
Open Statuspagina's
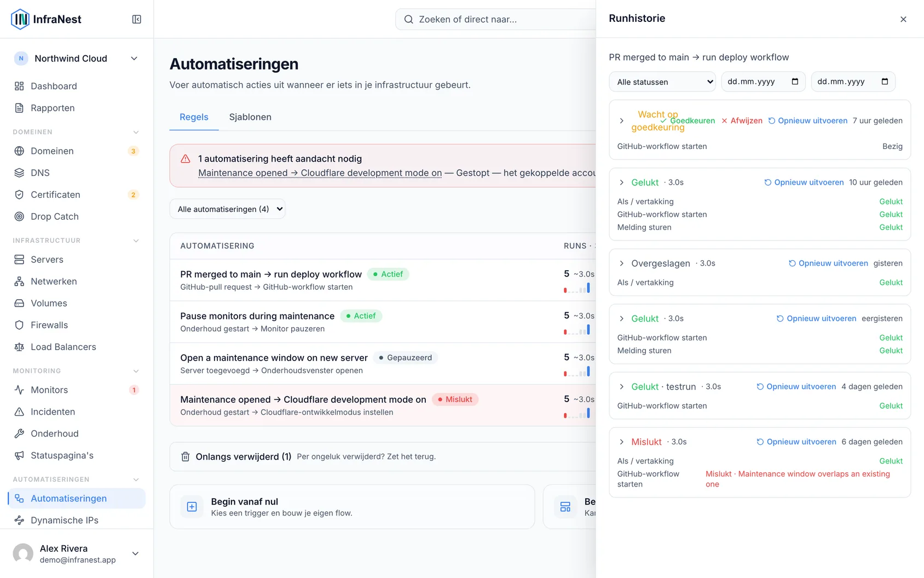[x=77, y=455]
